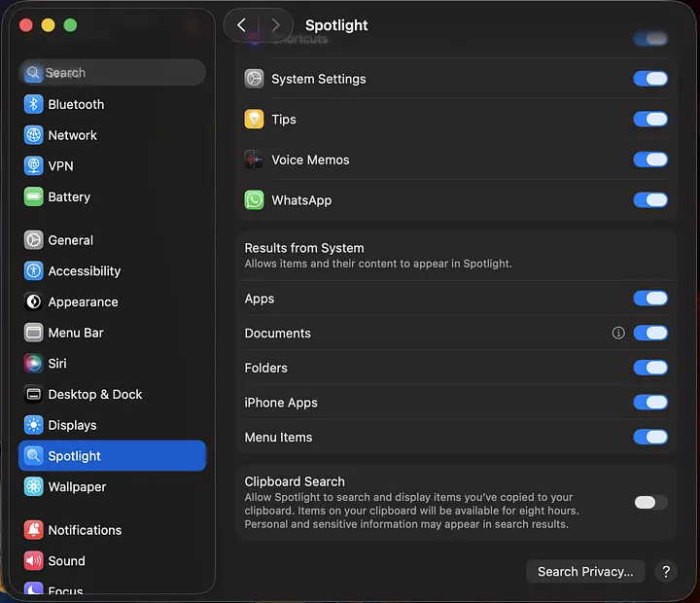
Task: Click the info icon next to Documents
Action: [618, 333]
